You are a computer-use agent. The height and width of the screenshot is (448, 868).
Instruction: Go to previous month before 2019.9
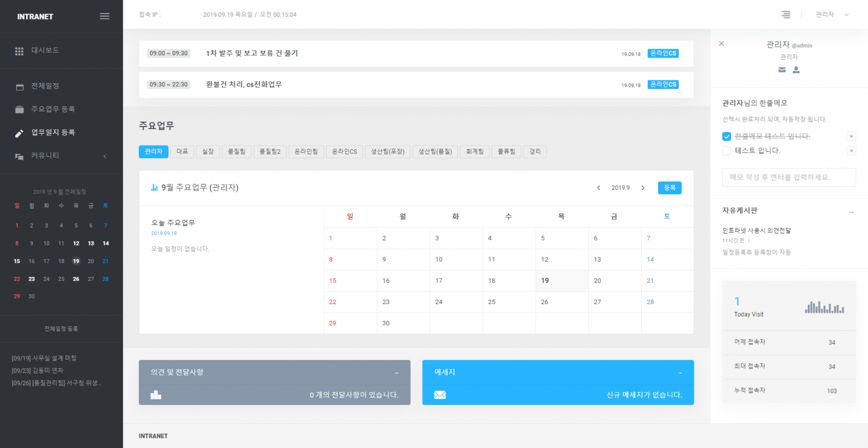point(598,188)
